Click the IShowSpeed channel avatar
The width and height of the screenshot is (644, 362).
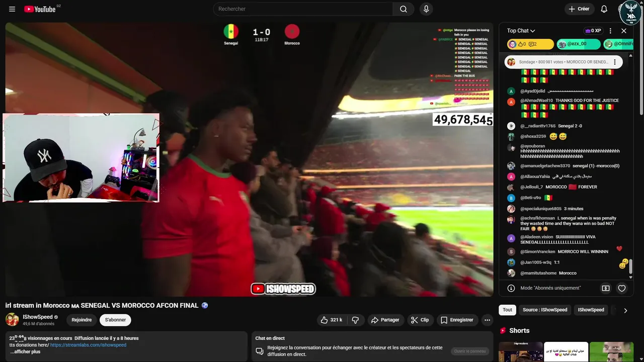pos(12,319)
